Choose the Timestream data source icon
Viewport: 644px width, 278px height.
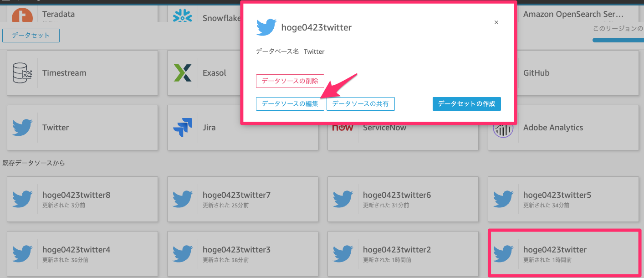pyautogui.click(x=22, y=73)
